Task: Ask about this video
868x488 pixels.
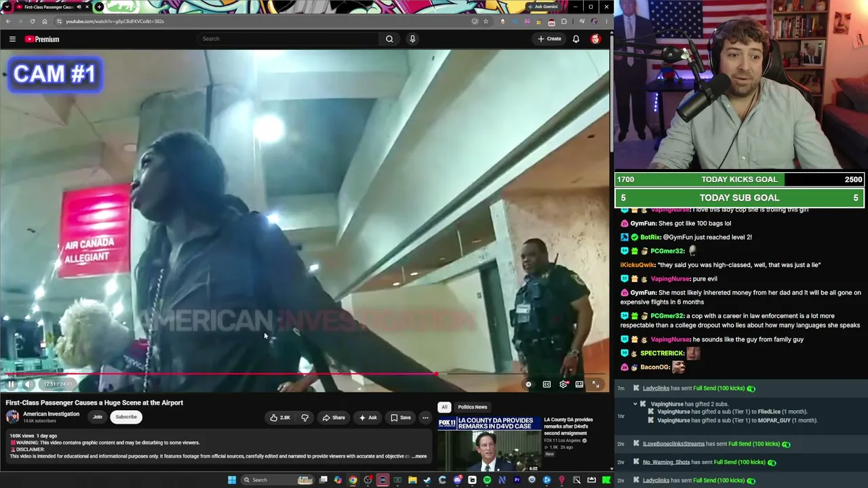Action: pos(368,418)
